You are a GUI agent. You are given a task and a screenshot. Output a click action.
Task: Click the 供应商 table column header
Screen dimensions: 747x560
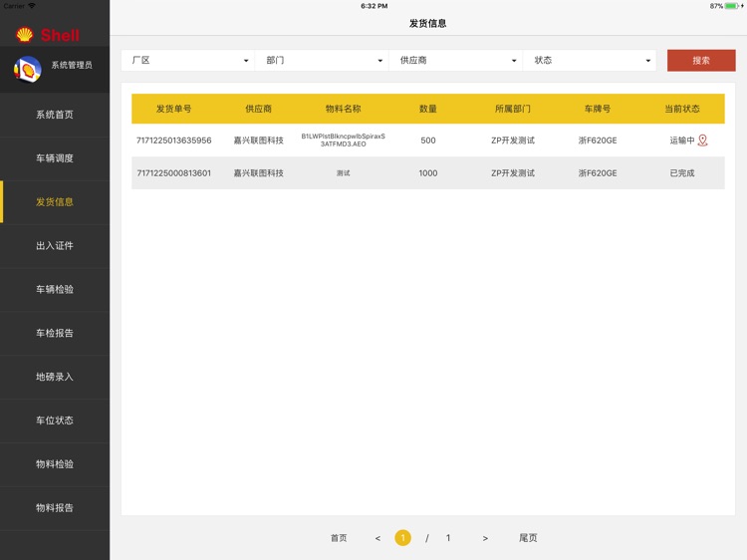tap(258, 109)
